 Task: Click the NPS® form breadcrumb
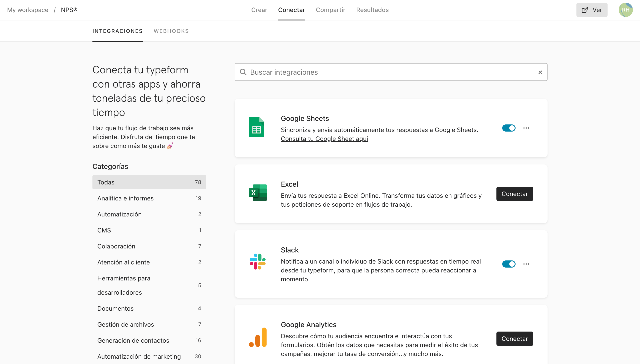(x=69, y=10)
